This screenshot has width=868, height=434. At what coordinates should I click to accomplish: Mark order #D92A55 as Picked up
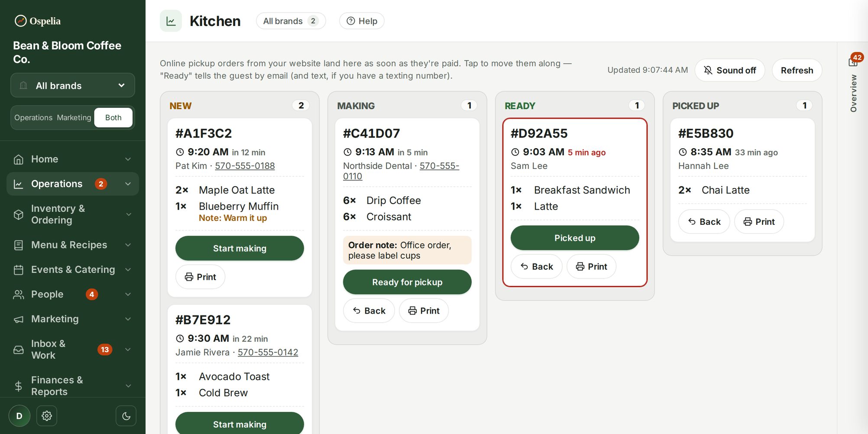pos(575,238)
